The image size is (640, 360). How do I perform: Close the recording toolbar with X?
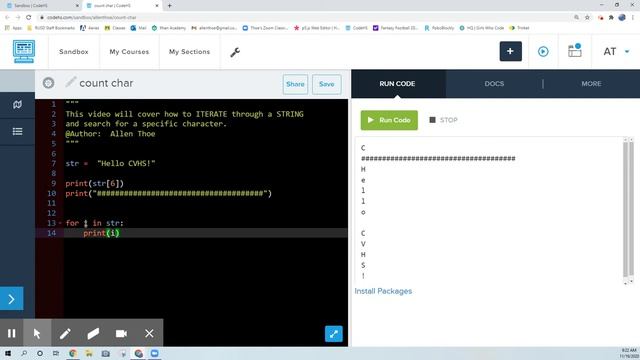click(149, 333)
